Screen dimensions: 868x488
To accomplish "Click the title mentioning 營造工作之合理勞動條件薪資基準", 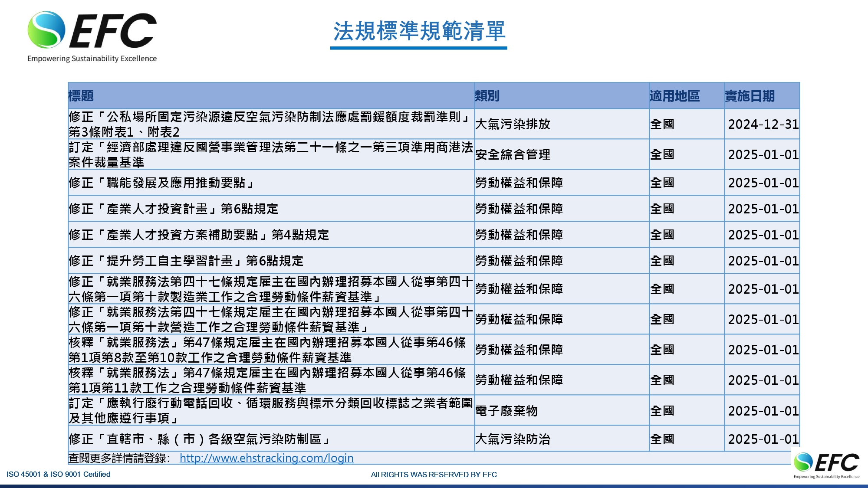I will [271, 319].
